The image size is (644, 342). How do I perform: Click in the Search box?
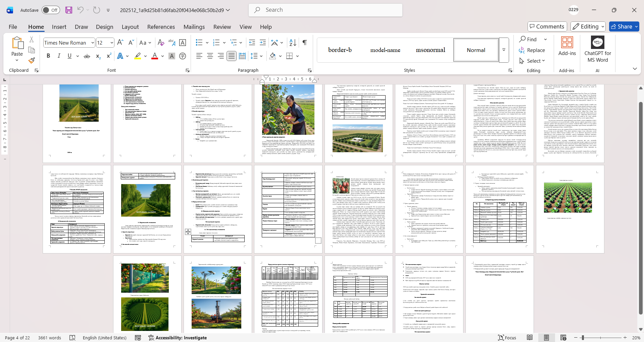click(326, 10)
